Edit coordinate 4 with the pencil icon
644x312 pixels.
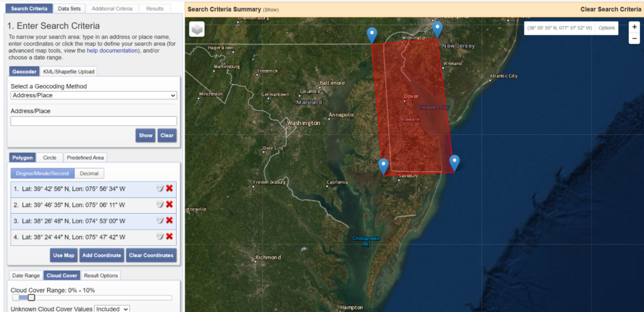point(160,237)
